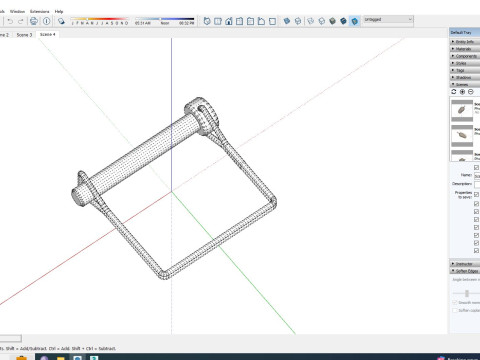Switch to Iso view icon

pyautogui.click(x=207, y=21)
